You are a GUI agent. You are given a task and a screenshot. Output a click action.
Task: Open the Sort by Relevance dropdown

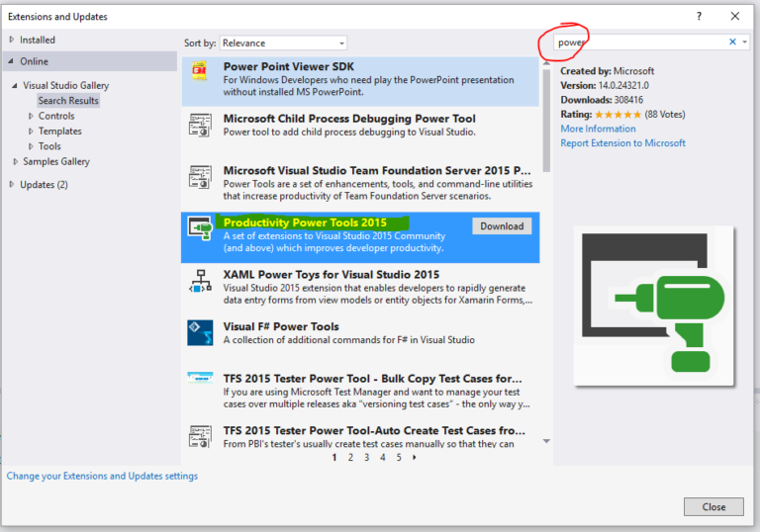(x=283, y=44)
